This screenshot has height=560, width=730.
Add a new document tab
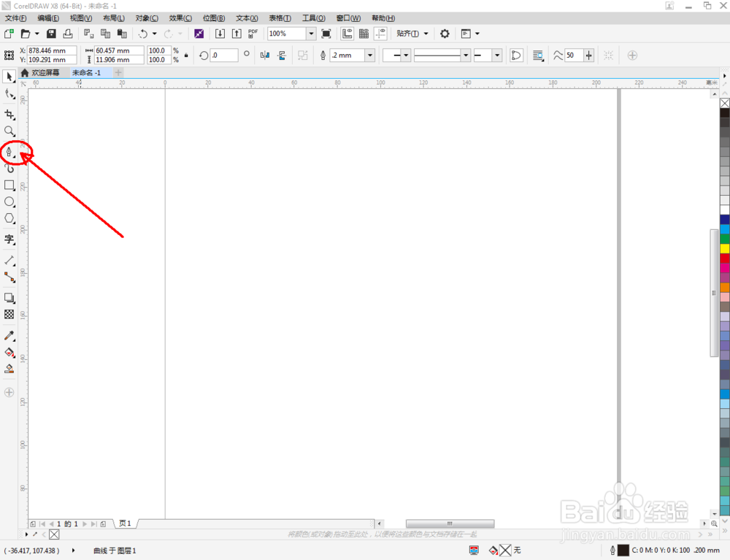point(118,72)
